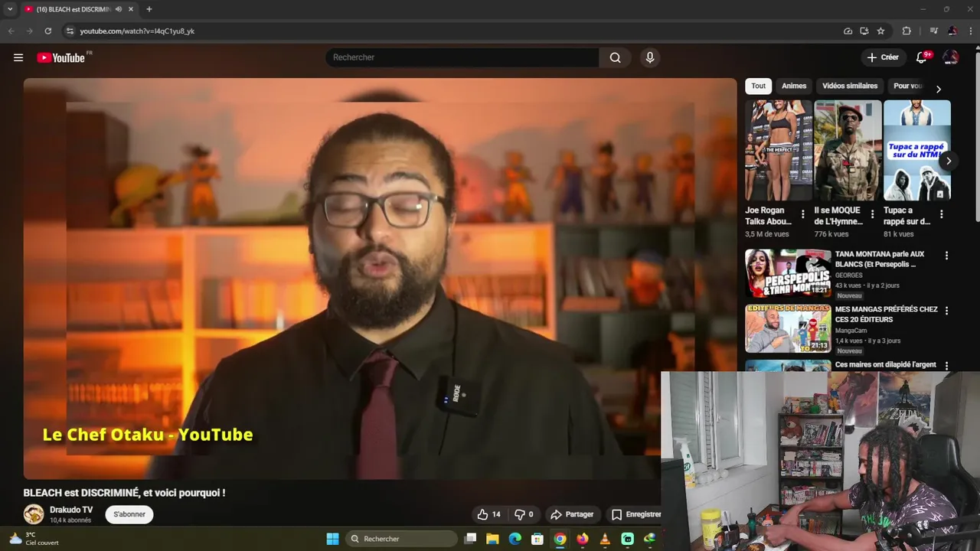The width and height of the screenshot is (980, 551).
Task: Install app icon in address bar
Action: pos(864,31)
